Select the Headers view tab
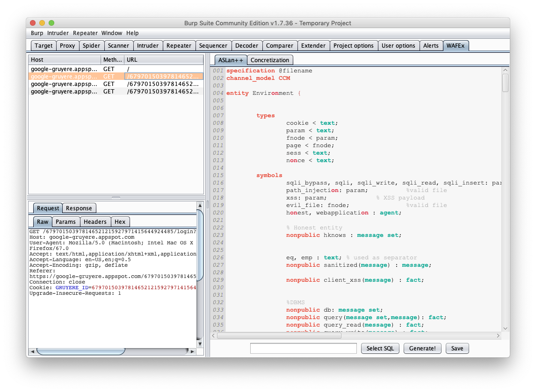This screenshot has width=536, height=392. coord(95,222)
